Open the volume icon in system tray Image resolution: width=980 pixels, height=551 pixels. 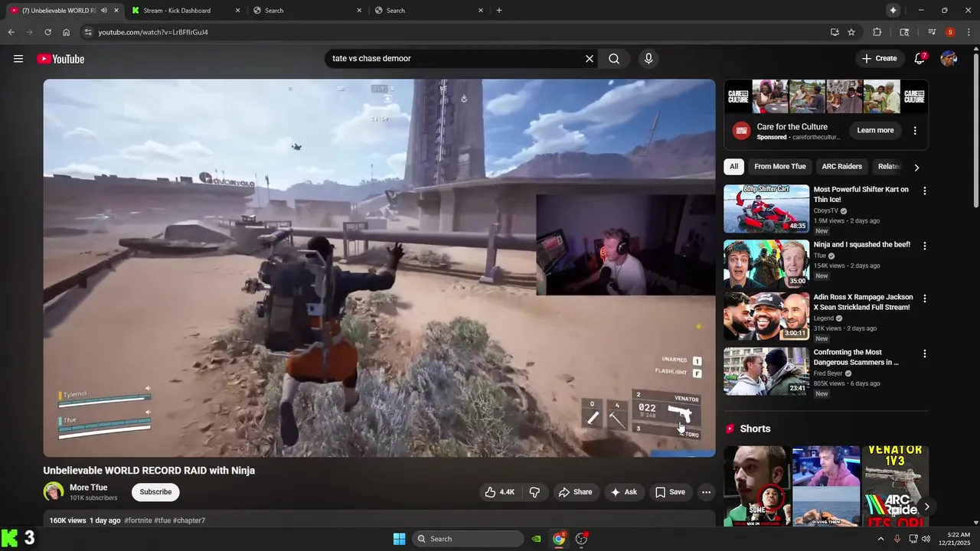pos(926,539)
